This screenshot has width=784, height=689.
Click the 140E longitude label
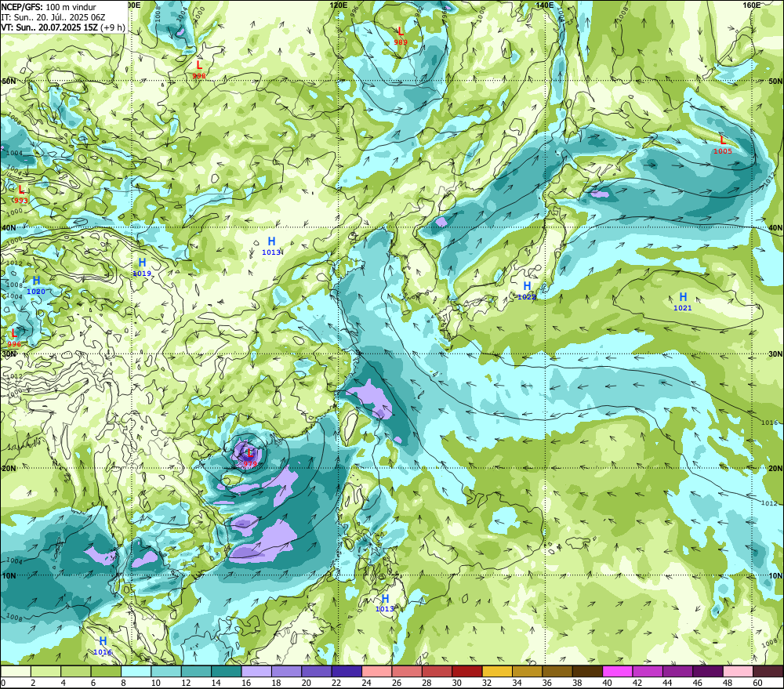tap(545, 5)
